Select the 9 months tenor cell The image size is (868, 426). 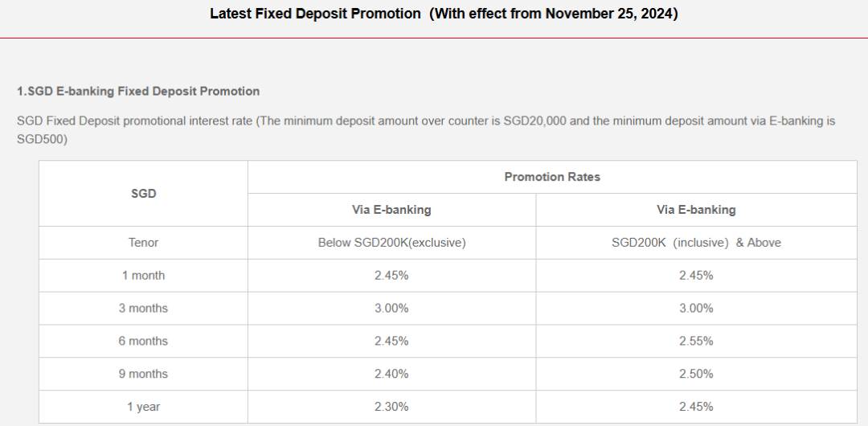[x=143, y=374]
